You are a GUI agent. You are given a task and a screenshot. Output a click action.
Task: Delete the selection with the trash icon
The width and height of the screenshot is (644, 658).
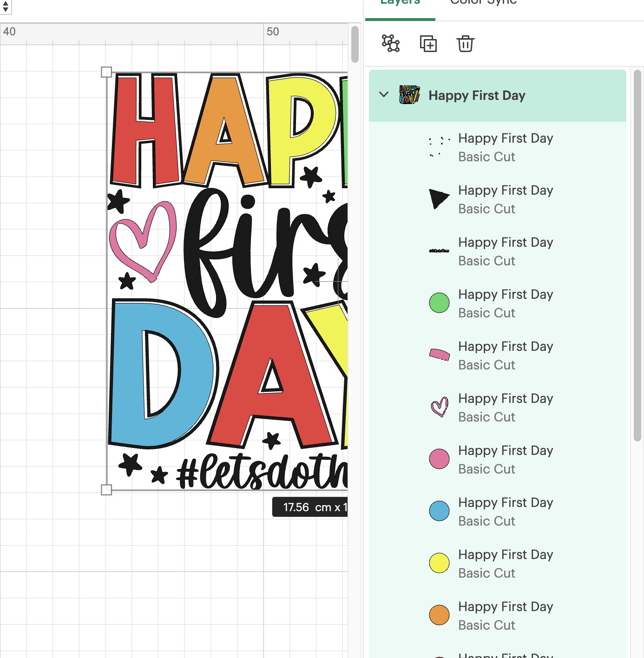click(465, 44)
